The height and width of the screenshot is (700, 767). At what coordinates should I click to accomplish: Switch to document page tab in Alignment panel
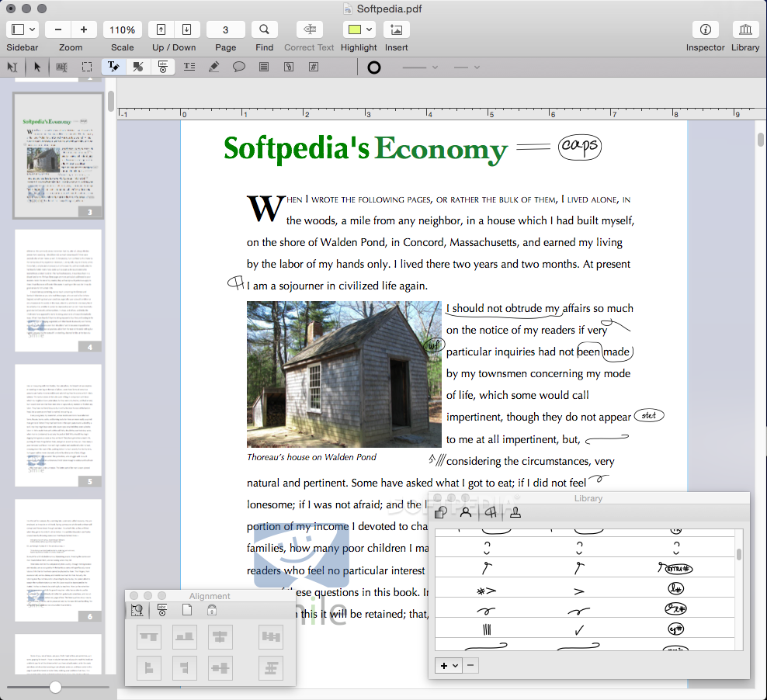click(187, 610)
